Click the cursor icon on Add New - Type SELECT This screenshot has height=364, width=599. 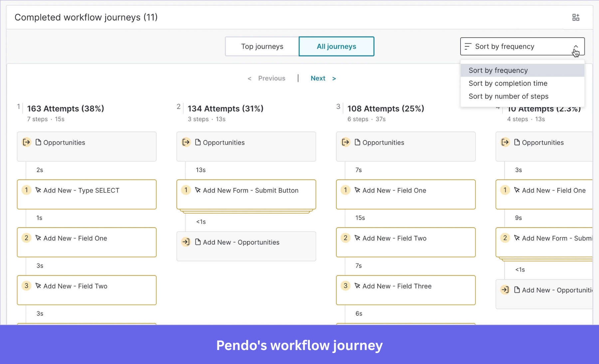[x=38, y=190]
